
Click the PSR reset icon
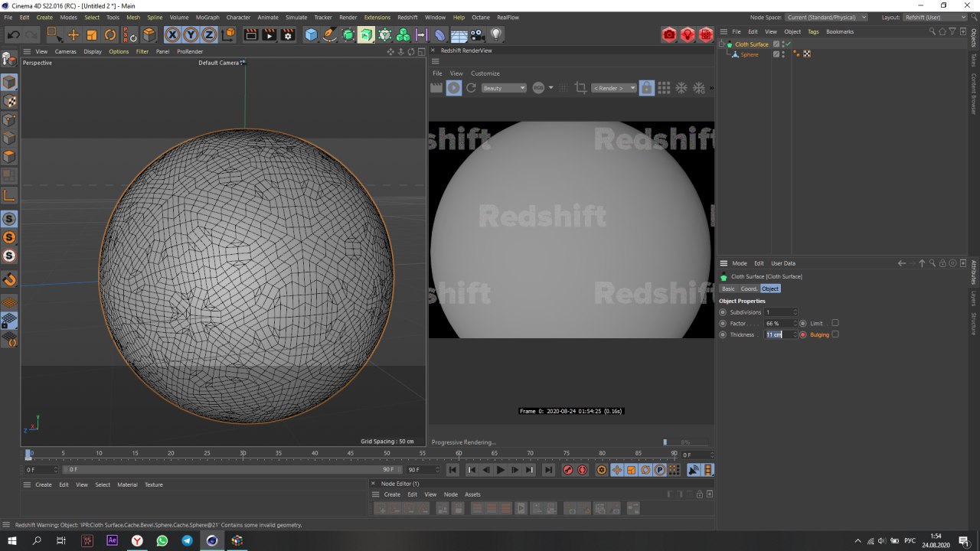point(129,34)
